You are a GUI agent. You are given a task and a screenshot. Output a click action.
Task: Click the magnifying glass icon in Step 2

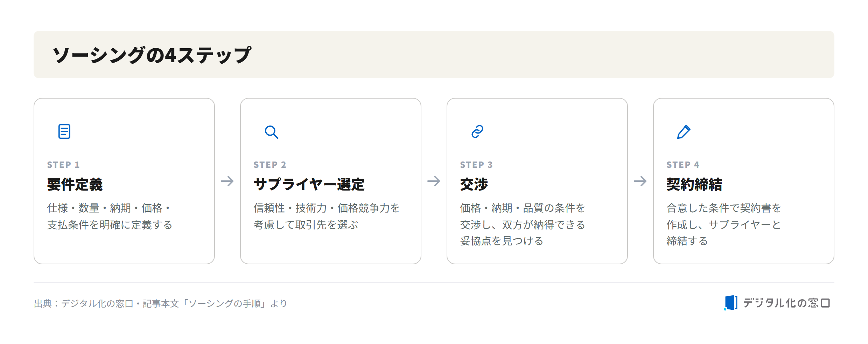pos(271,132)
